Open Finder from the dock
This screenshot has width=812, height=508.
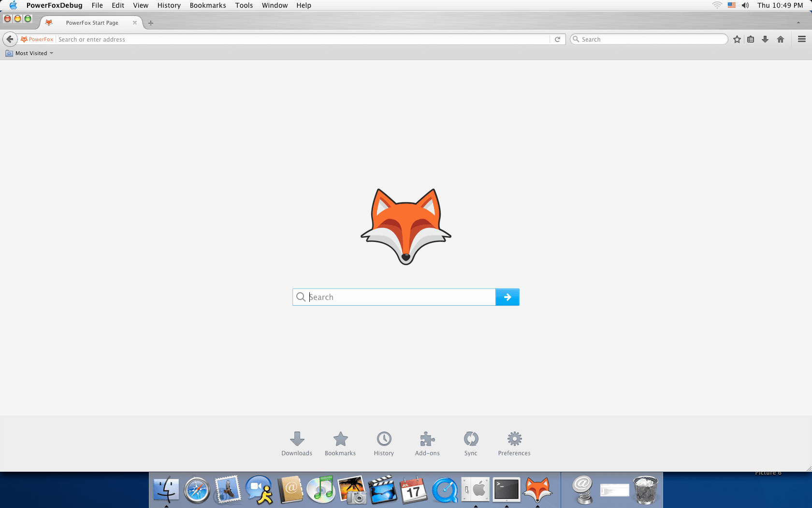[166, 490]
